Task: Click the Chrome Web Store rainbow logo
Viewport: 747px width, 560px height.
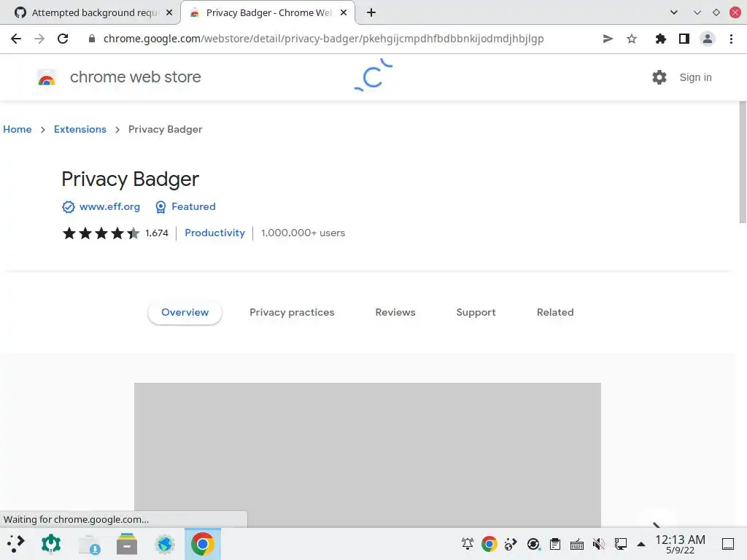Action: (x=47, y=77)
